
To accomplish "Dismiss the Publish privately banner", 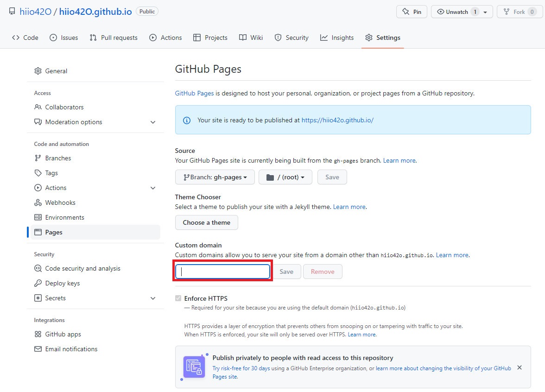I will [519, 368].
